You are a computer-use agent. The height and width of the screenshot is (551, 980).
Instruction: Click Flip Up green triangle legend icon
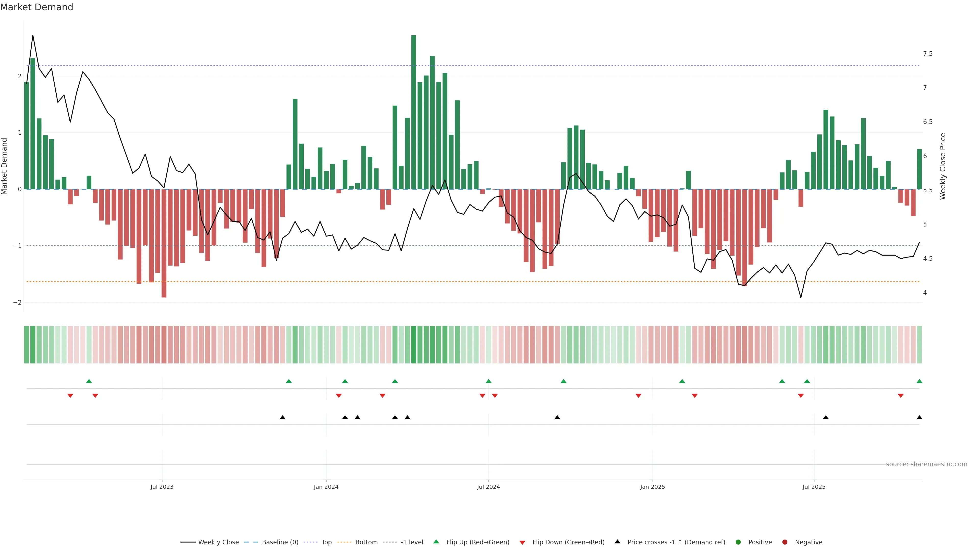(x=436, y=542)
